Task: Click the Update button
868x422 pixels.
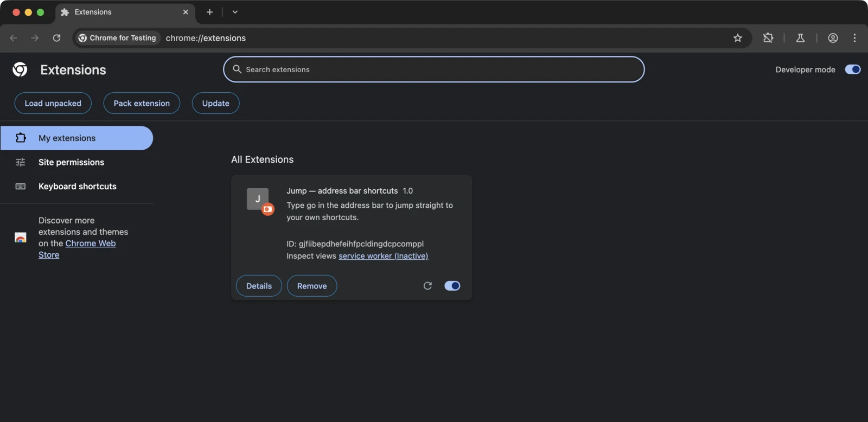Action: tap(215, 103)
